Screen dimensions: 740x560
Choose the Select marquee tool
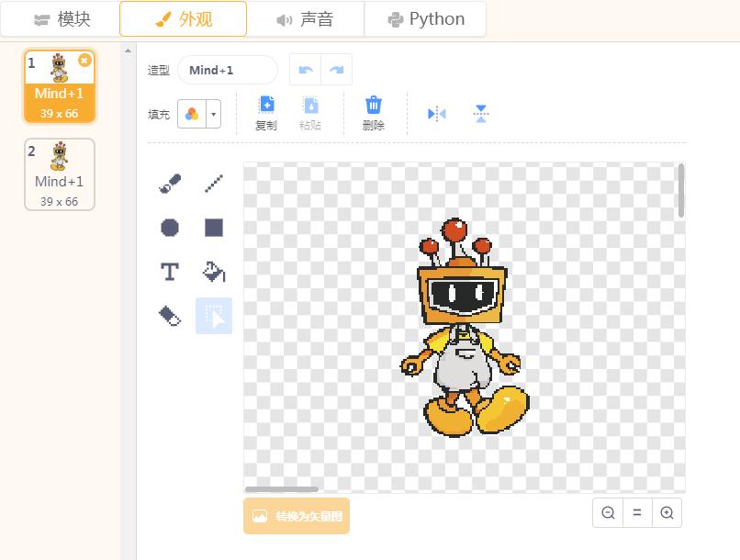tap(214, 316)
